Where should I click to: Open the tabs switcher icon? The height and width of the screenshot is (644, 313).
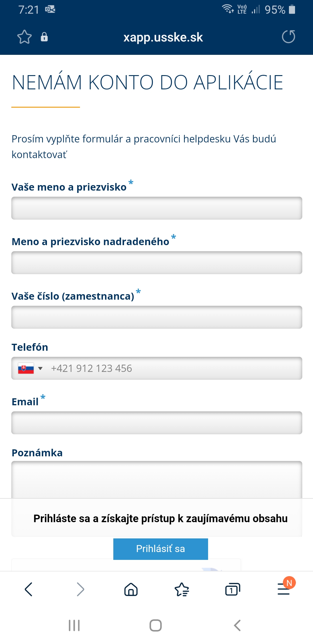tap(233, 589)
